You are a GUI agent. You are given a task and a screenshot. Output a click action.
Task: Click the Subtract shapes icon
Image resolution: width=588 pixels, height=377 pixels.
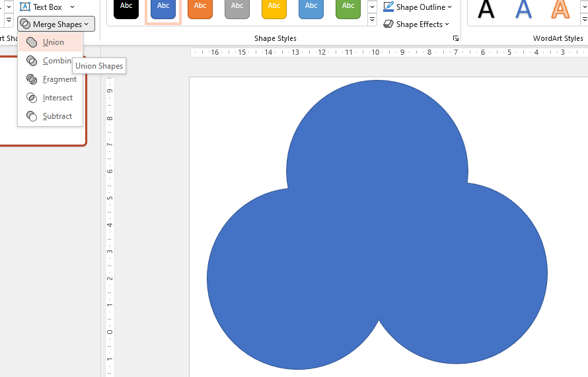point(32,116)
